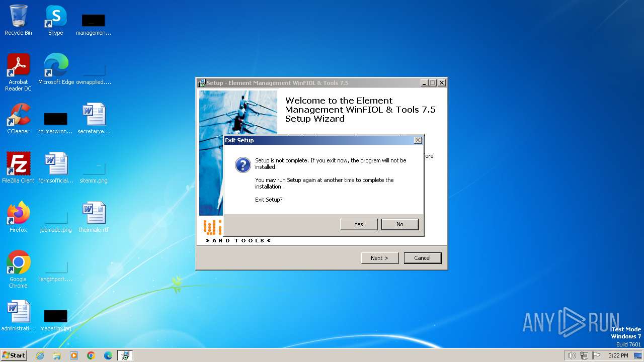Click No to continue setup
Screen dimensions: 644x362
click(400, 224)
